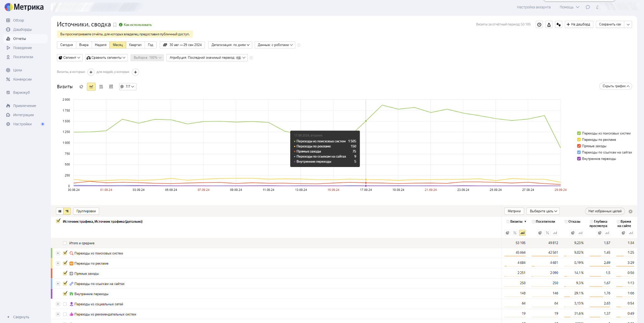Click the 17.09.24 data point on green line

point(366,121)
